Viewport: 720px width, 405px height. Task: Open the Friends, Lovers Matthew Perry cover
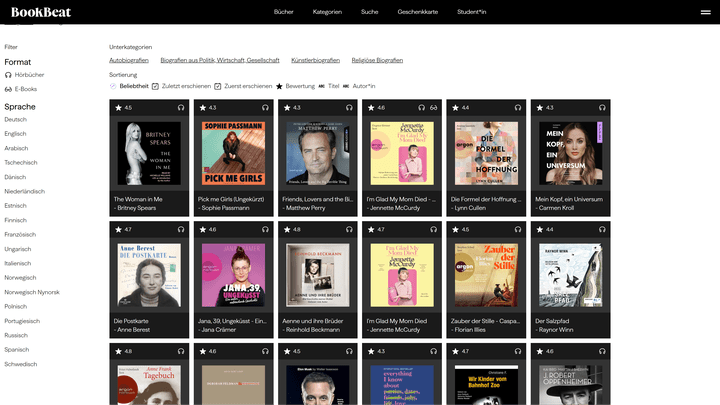(x=318, y=153)
